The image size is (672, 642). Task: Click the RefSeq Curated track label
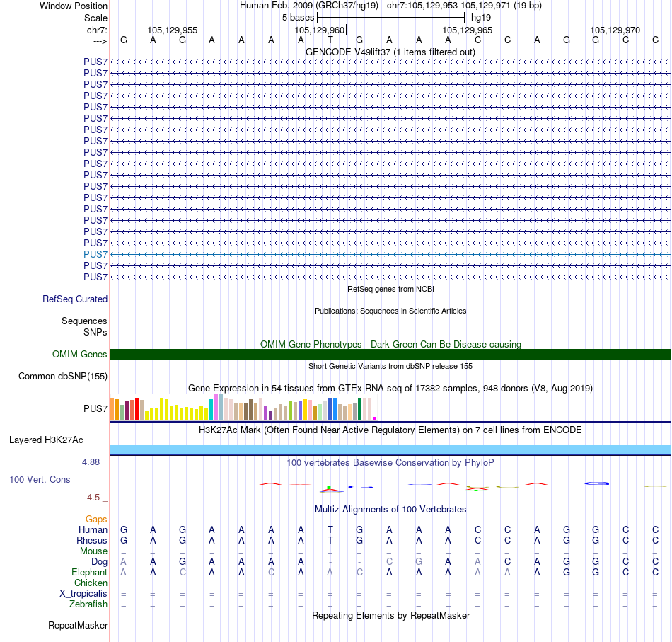74,299
